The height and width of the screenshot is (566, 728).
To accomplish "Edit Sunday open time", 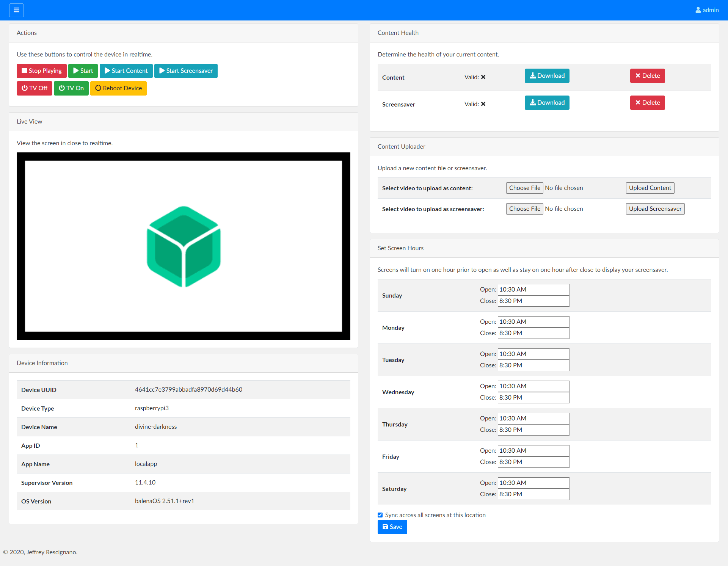I will 534,290.
